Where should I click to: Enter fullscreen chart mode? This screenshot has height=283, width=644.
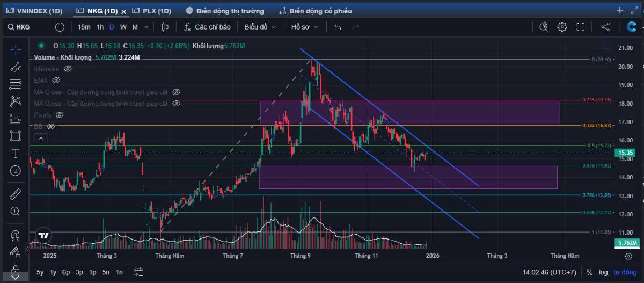(x=580, y=27)
